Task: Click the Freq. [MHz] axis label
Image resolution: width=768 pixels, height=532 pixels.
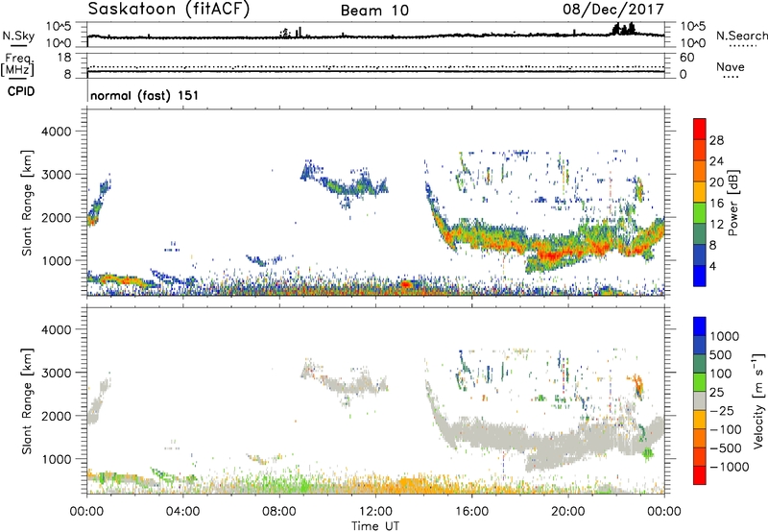Action: [17, 64]
